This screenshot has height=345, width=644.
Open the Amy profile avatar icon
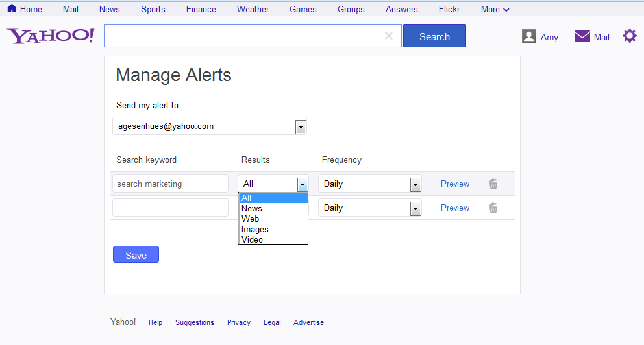529,36
